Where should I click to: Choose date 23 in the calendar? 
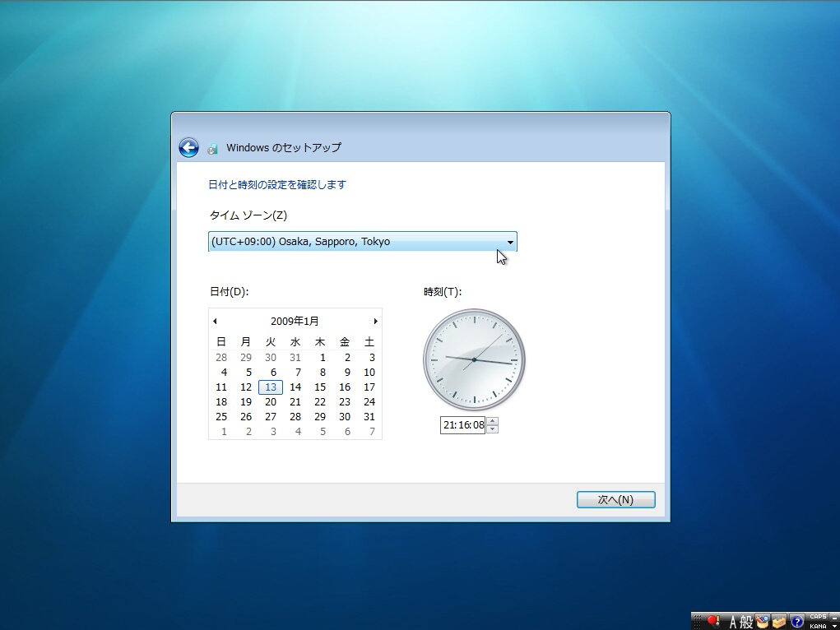click(345, 402)
